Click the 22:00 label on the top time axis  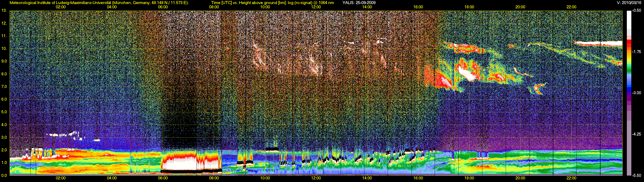571,7
